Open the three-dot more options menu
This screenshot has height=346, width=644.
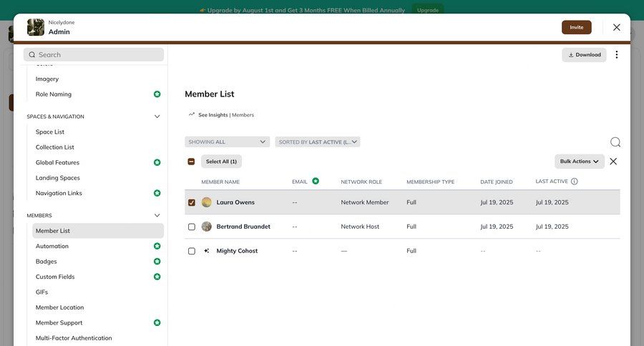tap(617, 55)
